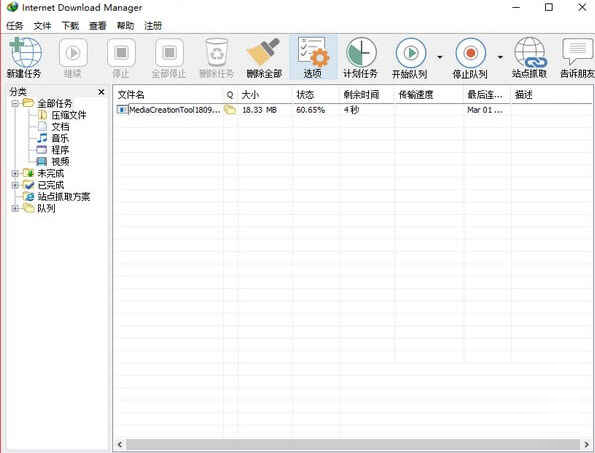Click the 4 秒 remaining time cell
The height and width of the screenshot is (453, 595).
pyautogui.click(x=351, y=110)
